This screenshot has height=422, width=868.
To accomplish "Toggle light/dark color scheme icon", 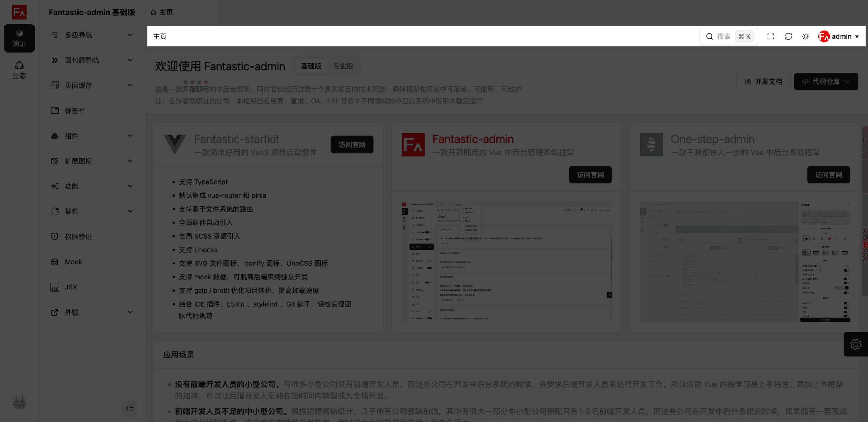I will [x=806, y=36].
